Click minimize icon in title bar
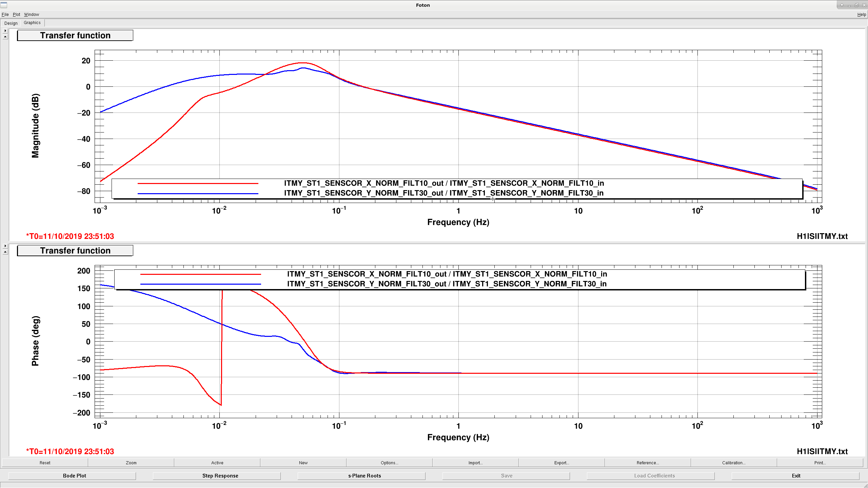868x488 pixels. click(x=849, y=5)
